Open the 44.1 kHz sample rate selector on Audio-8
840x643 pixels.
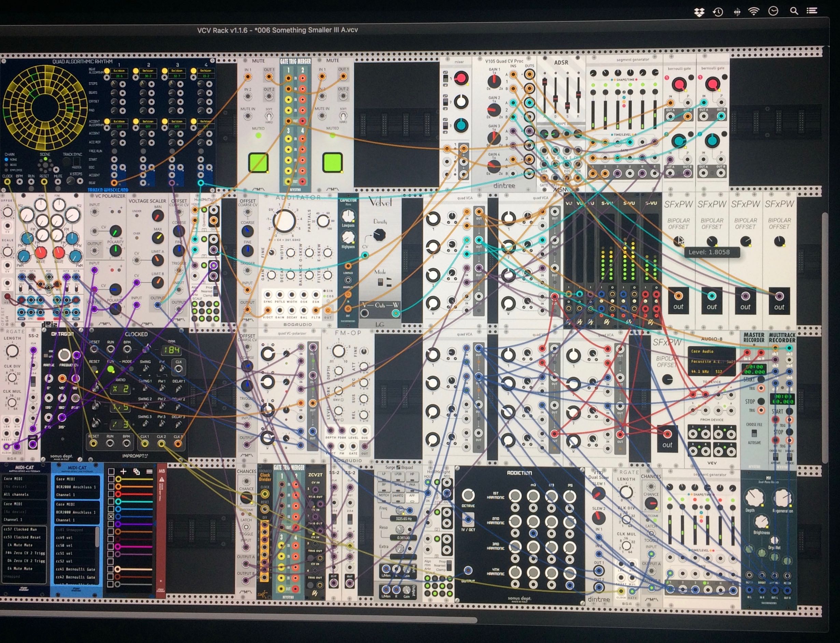701,372
